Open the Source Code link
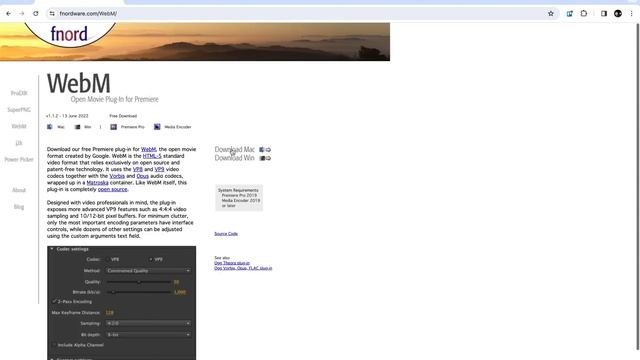This screenshot has width=640, height=360. (x=226, y=233)
